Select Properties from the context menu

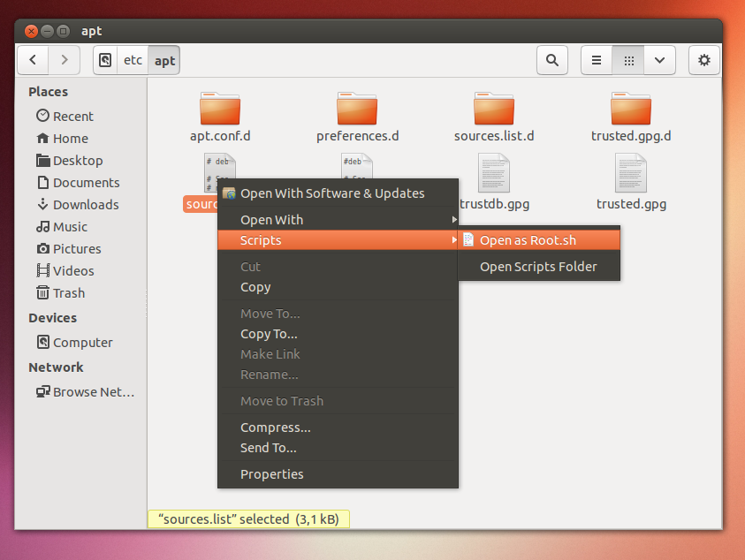271,473
